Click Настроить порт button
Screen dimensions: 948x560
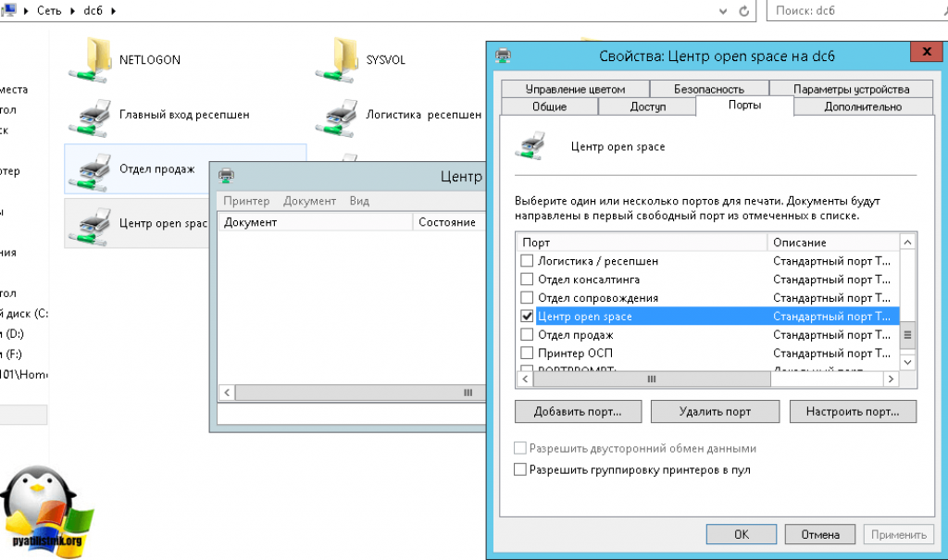click(853, 412)
